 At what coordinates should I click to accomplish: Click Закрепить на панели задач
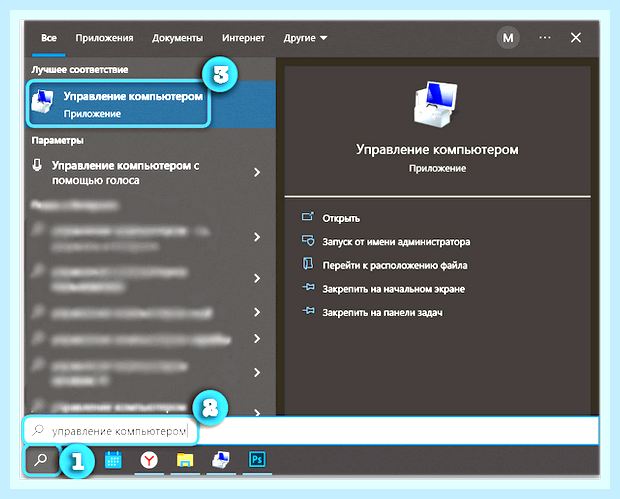(382, 312)
